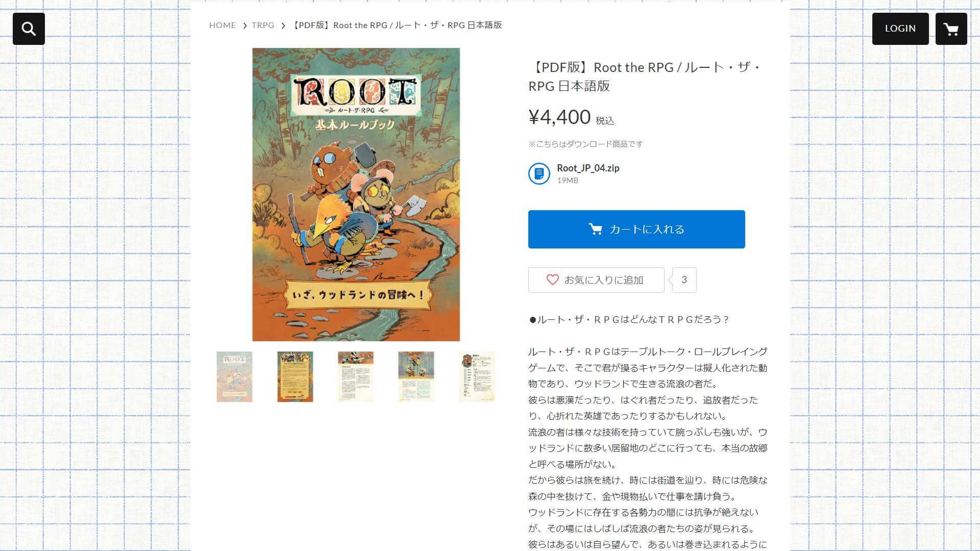Select the second orange page thumbnail
Screen dimensions: 980x551
point(295,377)
